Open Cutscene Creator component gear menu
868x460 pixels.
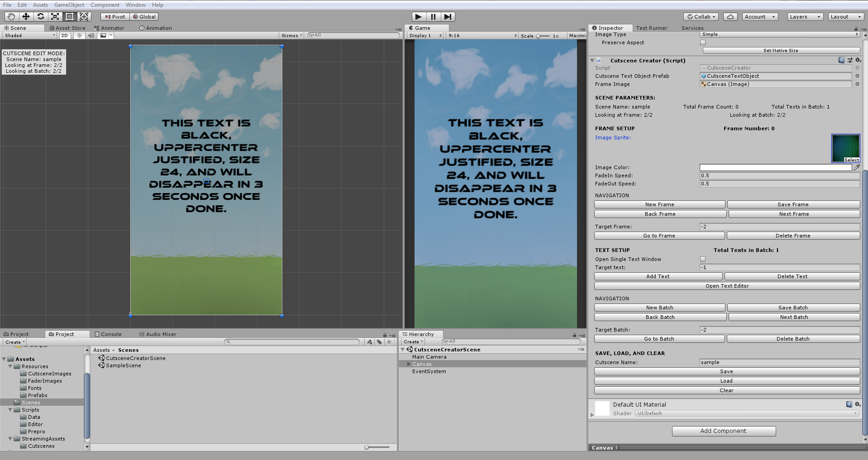858,60
